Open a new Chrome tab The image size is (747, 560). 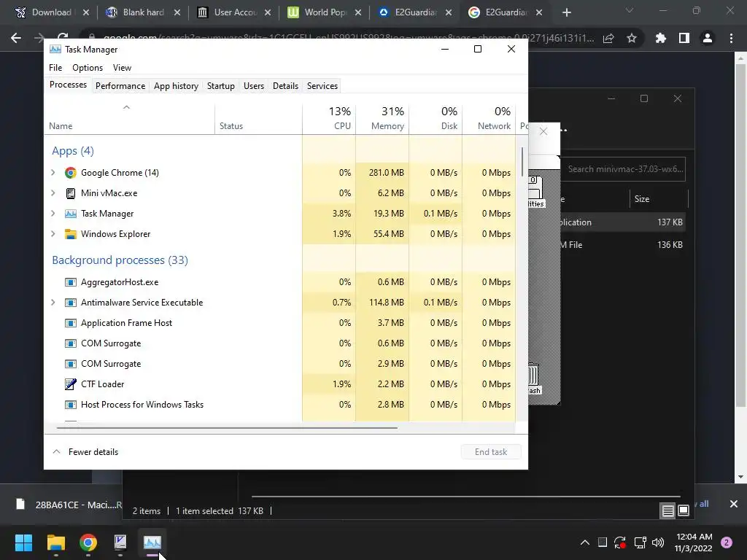(x=566, y=12)
